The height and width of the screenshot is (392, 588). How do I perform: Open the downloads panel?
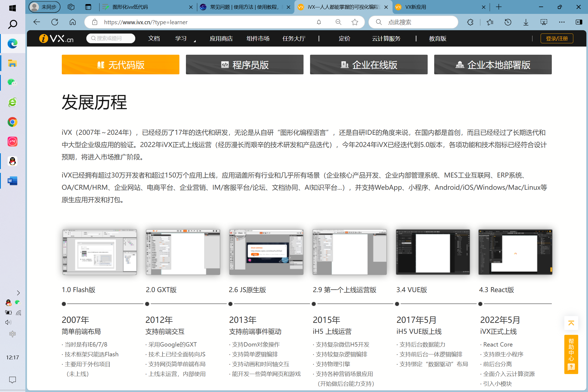526,22
